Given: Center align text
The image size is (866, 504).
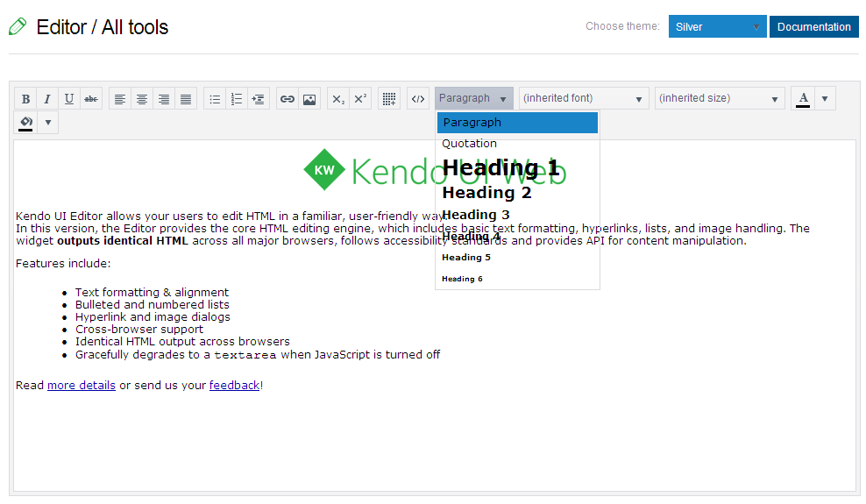Looking at the screenshot, I should (142, 99).
